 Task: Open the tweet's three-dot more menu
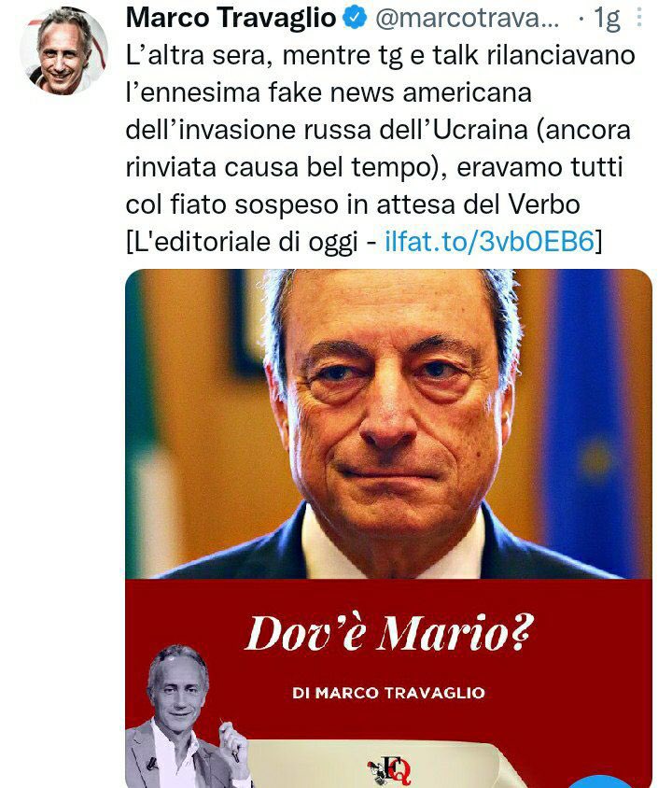click(x=638, y=18)
